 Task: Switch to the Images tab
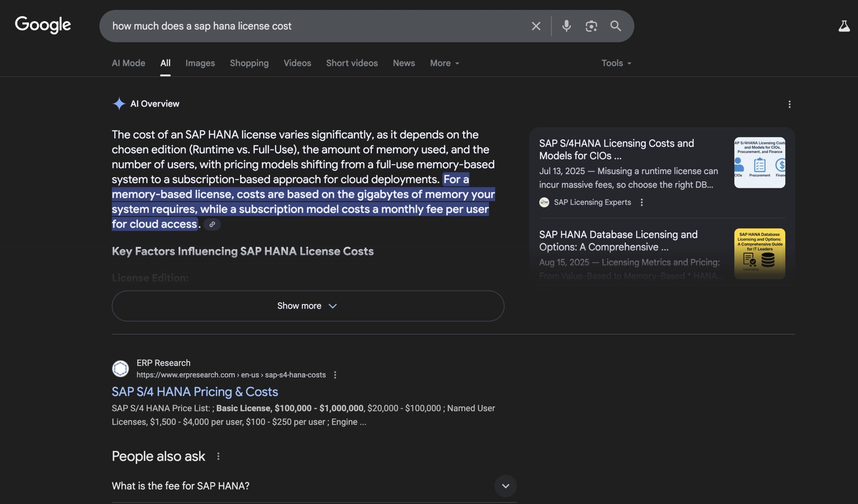pyautogui.click(x=200, y=63)
